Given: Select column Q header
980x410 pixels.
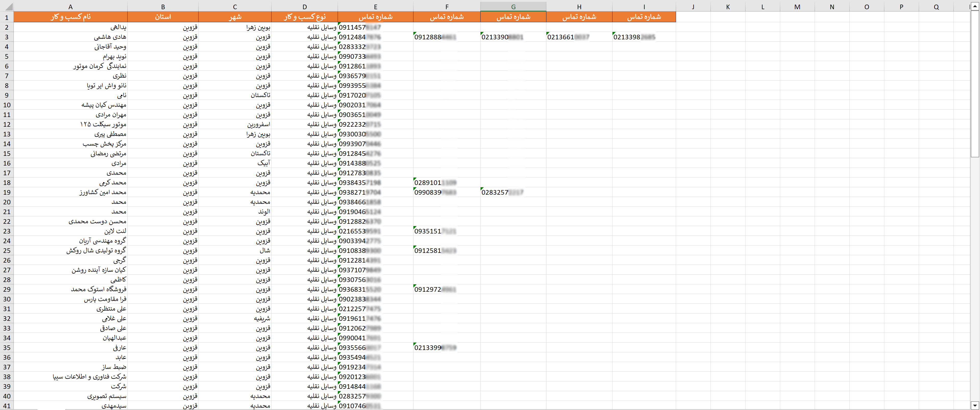Looking at the screenshot, I should click(936, 6).
